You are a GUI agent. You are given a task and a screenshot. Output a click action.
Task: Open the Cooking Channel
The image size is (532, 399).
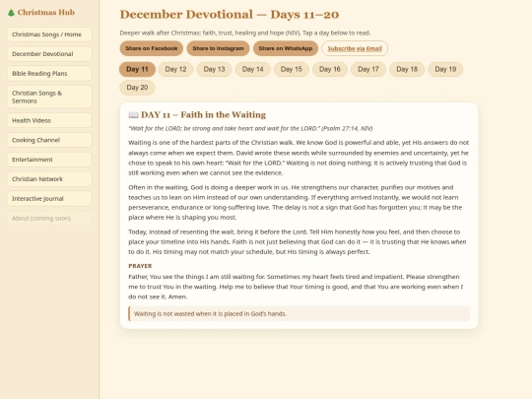click(49, 140)
